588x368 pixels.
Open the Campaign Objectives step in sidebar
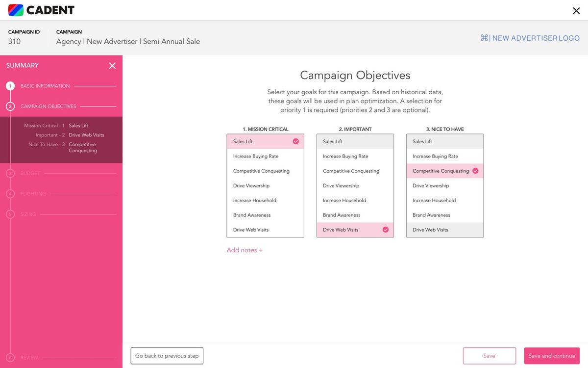[48, 106]
